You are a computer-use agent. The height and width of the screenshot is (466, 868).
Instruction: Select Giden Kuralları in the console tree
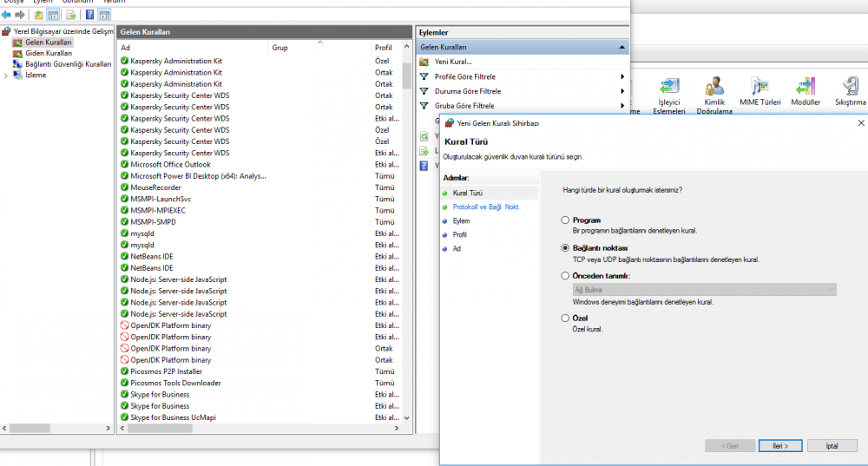tap(49, 53)
